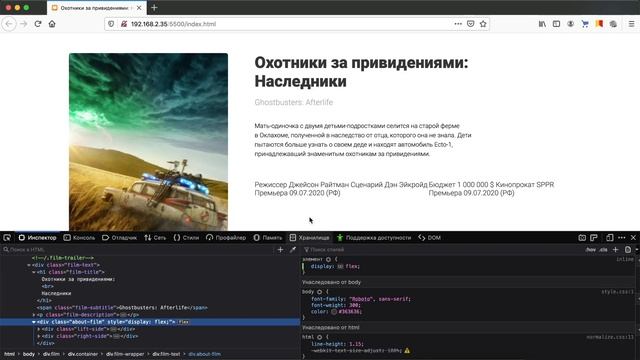Close the Охотники за привидениями tab

pos(139,8)
